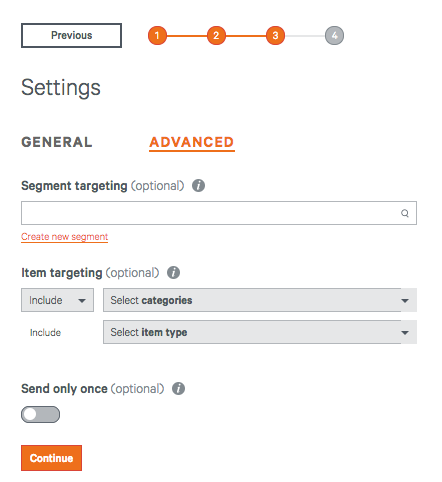Switch to the General tab
The height and width of the screenshot is (482, 442).
pos(57,142)
